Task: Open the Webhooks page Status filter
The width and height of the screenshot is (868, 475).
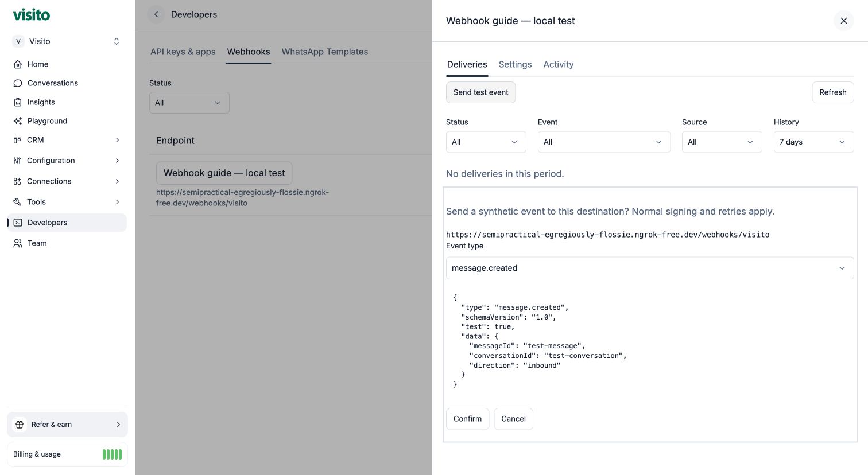Action: (189, 103)
